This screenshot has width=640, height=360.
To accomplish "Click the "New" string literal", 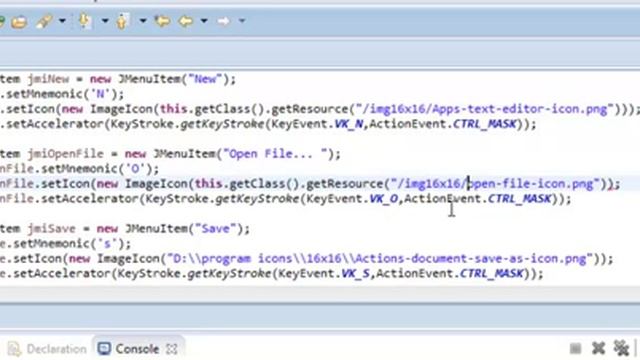I will [x=205, y=79].
